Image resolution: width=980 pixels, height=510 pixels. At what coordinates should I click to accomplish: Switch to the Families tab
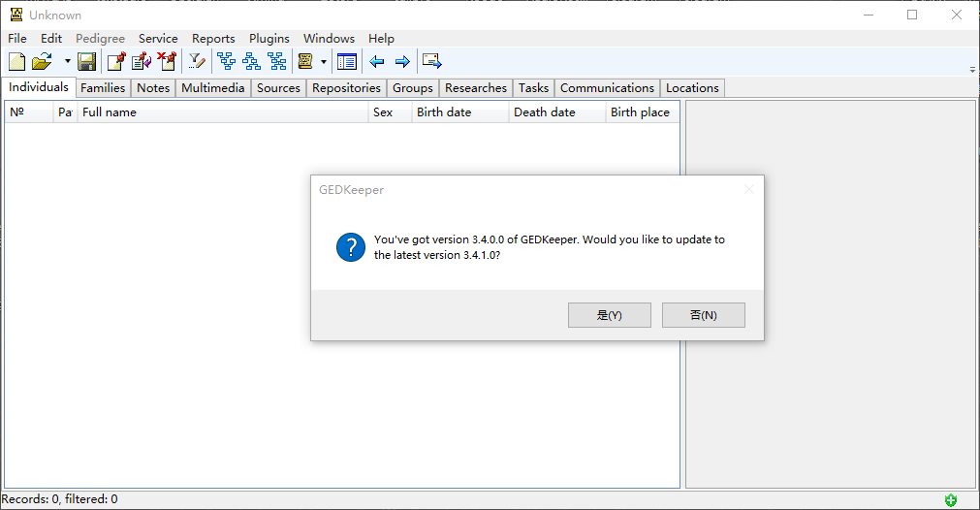(x=103, y=88)
